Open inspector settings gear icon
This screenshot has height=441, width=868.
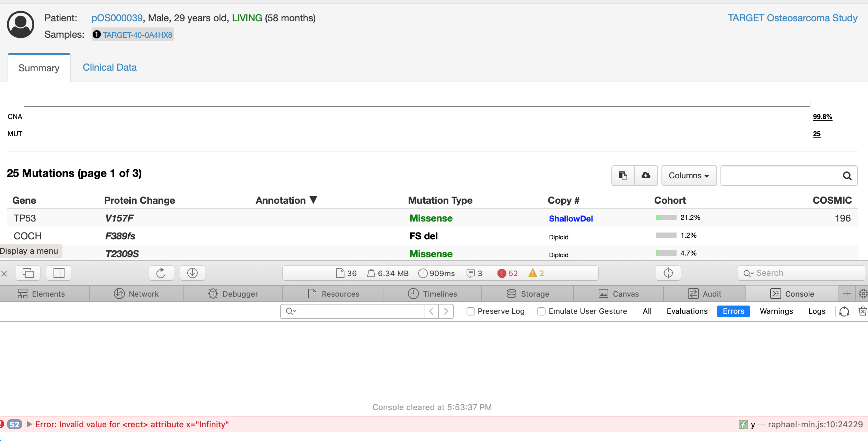(863, 294)
